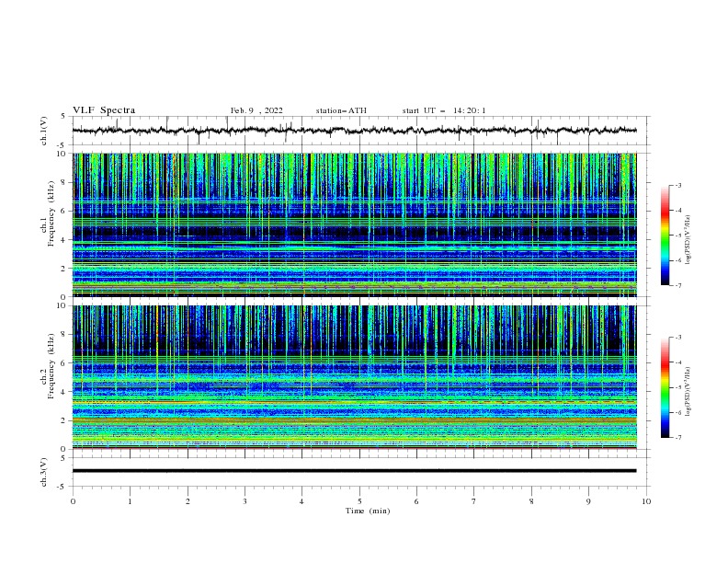
Task: Click tick label "8" on the Time axis
Action: pyautogui.click(x=531, y=501)
